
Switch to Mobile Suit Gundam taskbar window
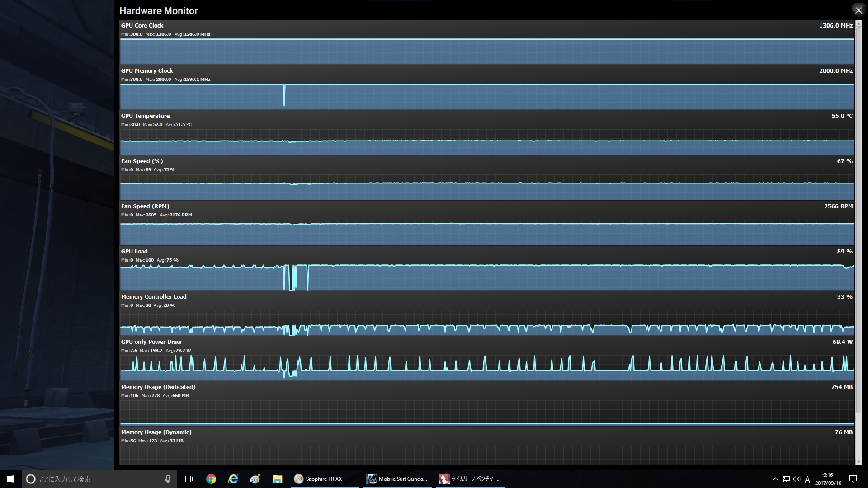coord(397,479)
